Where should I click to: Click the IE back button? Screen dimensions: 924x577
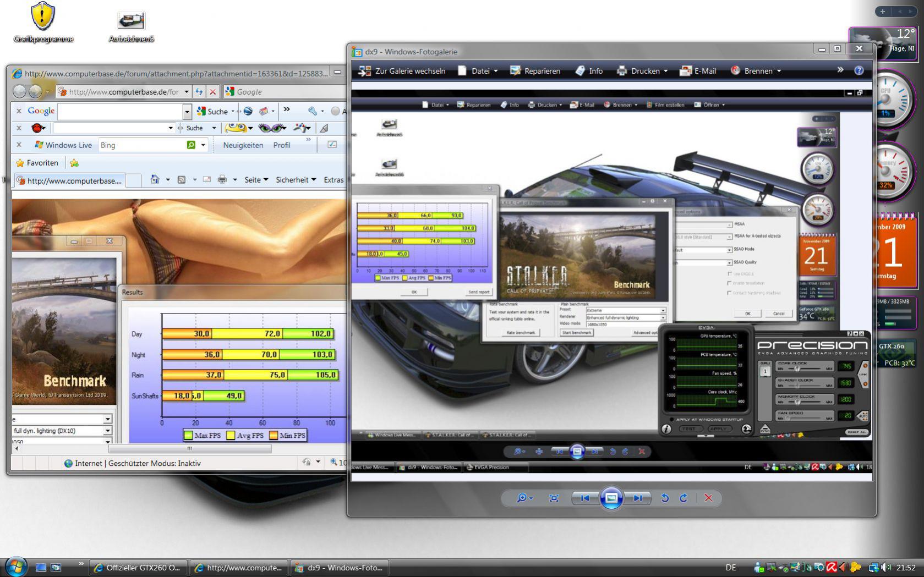click(19, 91)
